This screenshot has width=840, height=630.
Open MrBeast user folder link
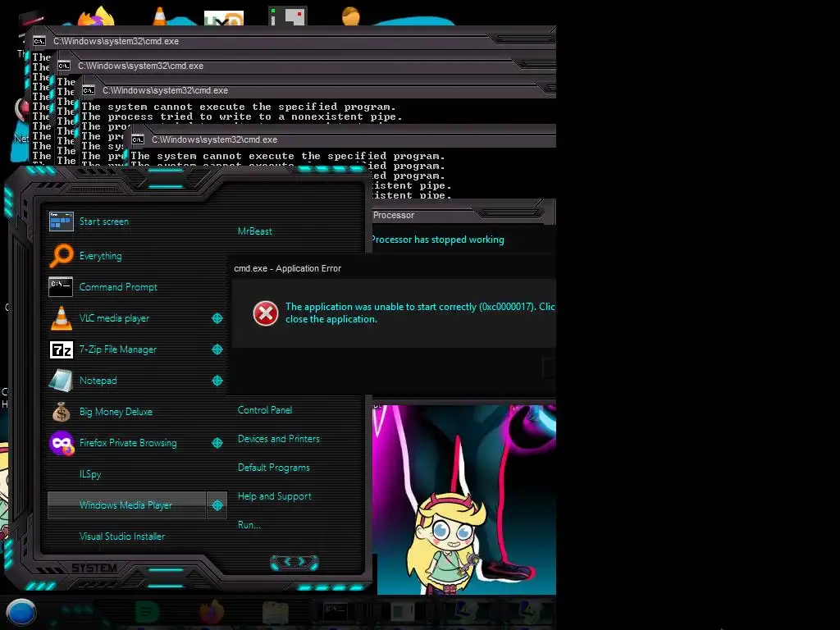[255, 231]
